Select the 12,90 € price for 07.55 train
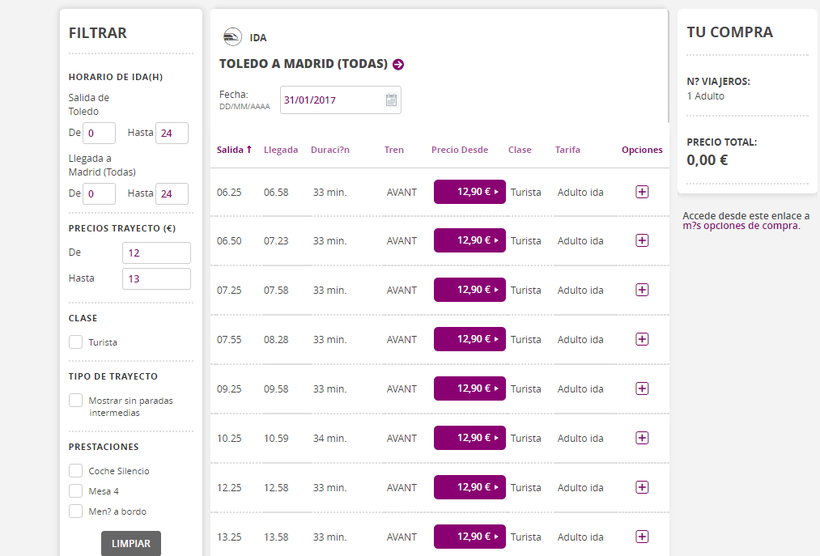 (x=470, y=339)
